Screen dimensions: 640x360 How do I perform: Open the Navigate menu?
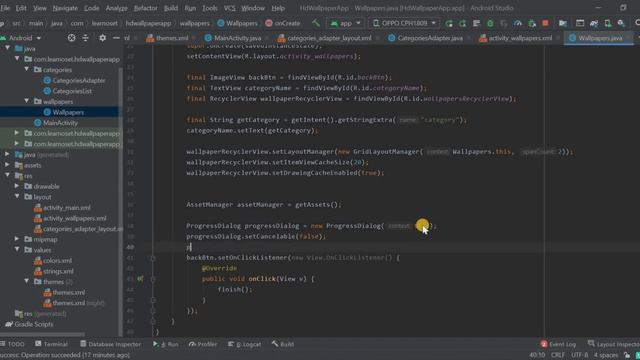[x=65, y=8]
